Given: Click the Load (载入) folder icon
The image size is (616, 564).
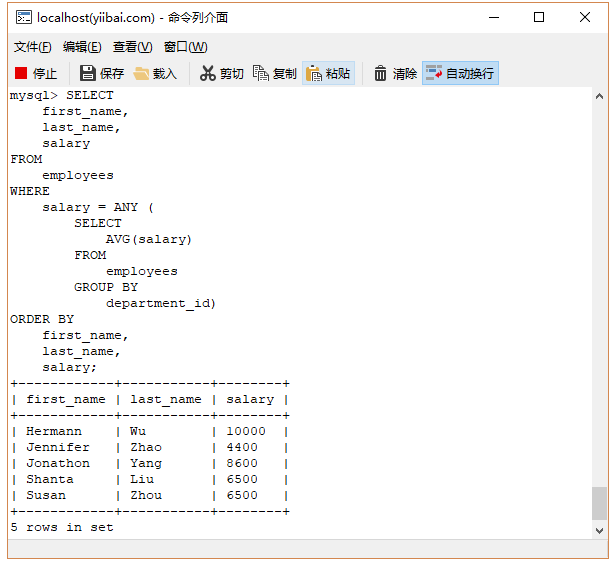Looking at the screenshot, I should pyautogui.click(x=141, y=73).
